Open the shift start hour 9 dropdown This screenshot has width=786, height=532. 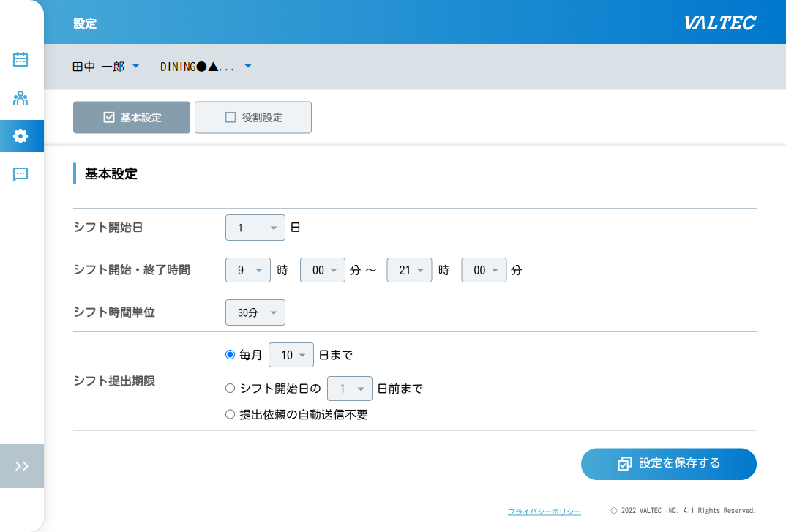(248, 270)
